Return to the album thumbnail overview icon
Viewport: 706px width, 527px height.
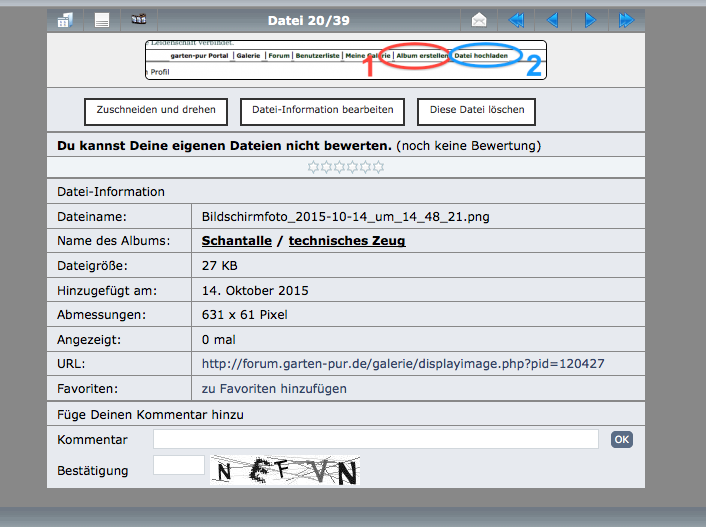[64, 20]
